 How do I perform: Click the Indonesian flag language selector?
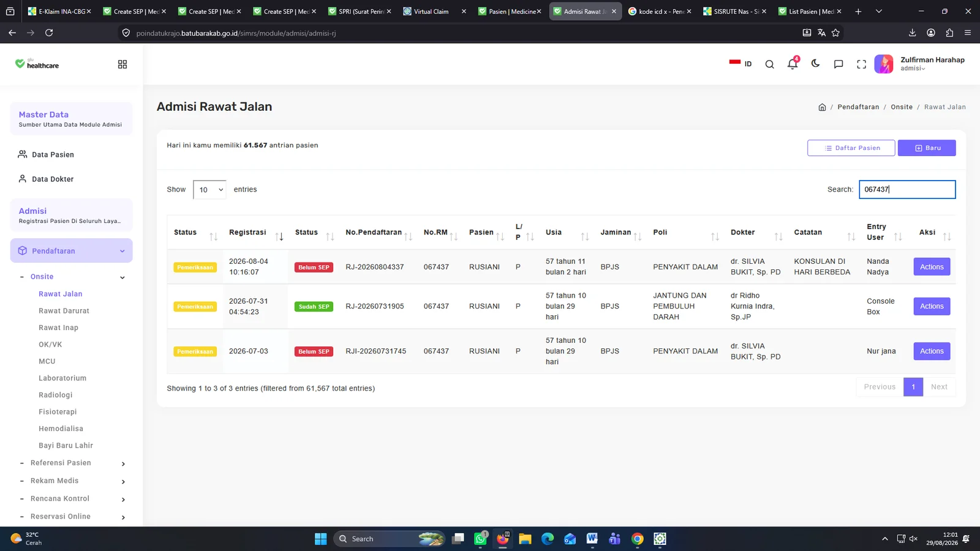(x=741, y=64)
